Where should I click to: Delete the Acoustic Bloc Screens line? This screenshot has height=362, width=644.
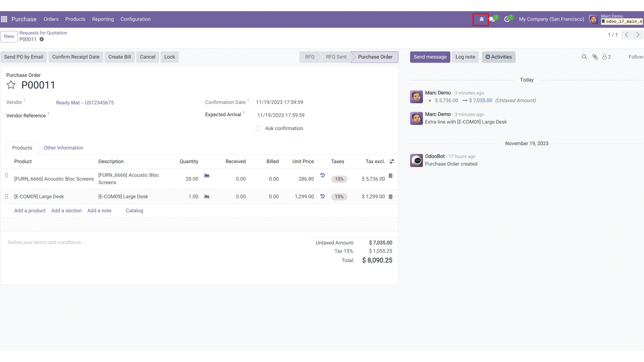pyautogui.click(x=390, y=176)
